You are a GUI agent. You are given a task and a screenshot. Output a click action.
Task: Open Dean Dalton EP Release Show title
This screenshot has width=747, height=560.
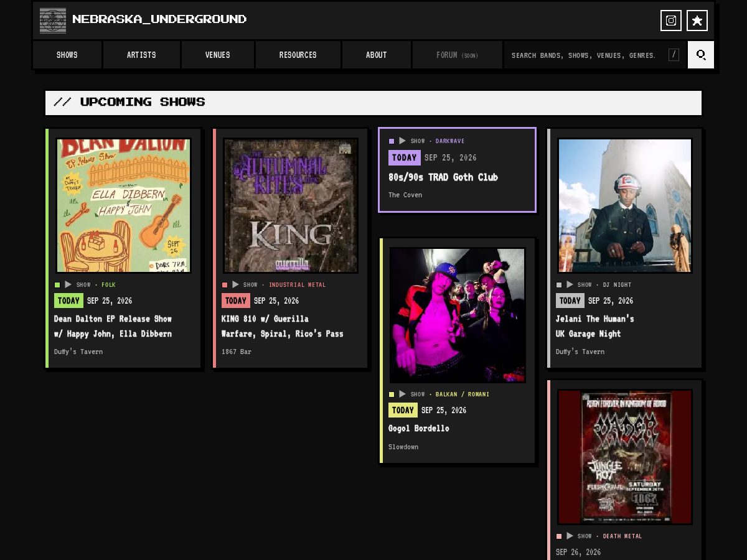[x=113, y=327]
